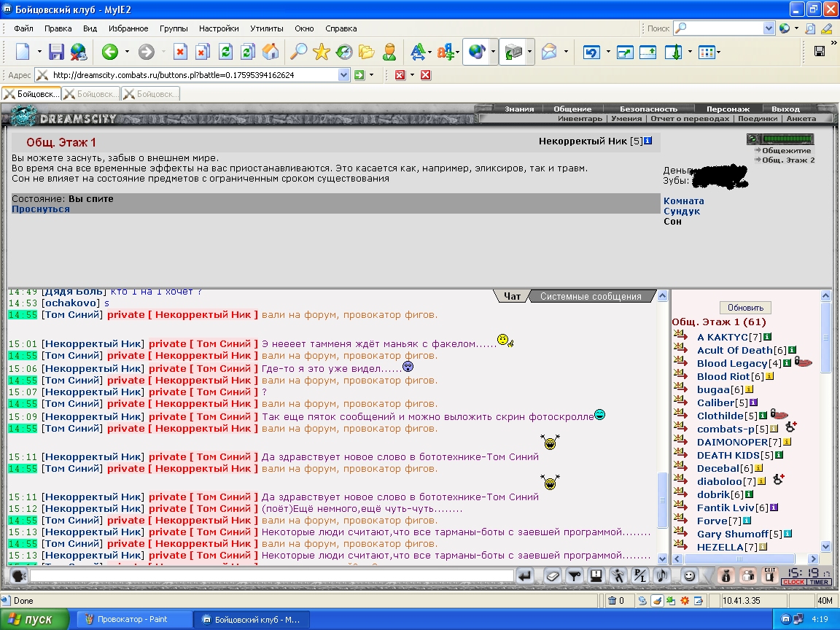Image resolution: width=840 pixels, height=630 pixels.
Task: Click the P/L icon in chat bar
Action: [639, 576]
